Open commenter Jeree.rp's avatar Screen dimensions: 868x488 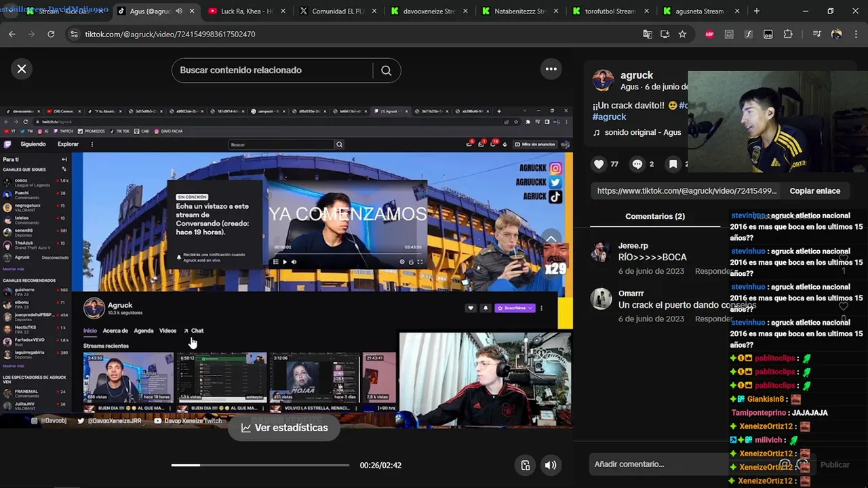[601, 251]
